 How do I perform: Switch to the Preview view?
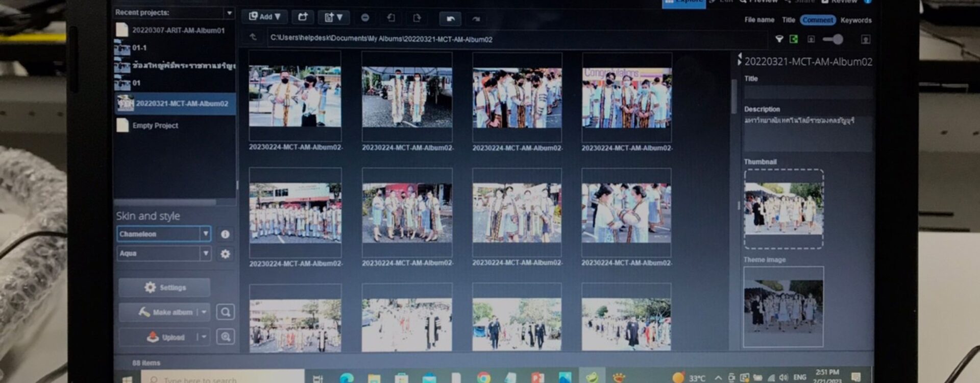pos(759,2)
